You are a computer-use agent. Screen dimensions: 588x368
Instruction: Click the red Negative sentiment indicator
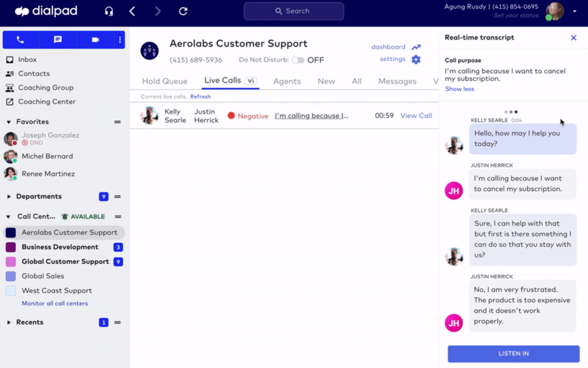(231, 116)
